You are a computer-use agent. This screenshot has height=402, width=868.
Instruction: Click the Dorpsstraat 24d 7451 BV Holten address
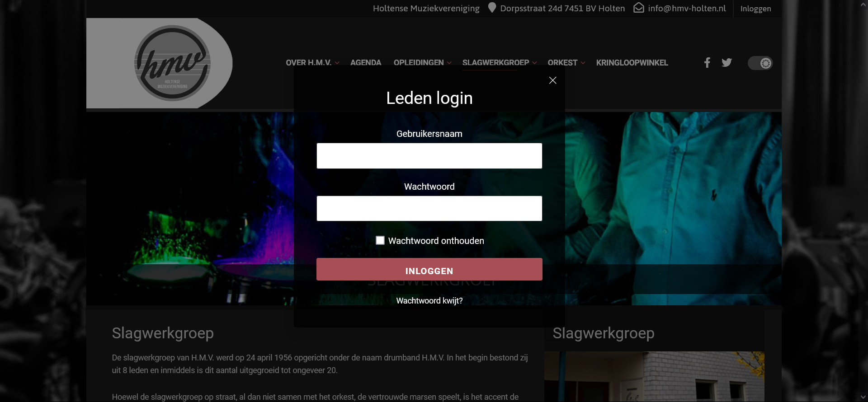click(x=562, y=9)
